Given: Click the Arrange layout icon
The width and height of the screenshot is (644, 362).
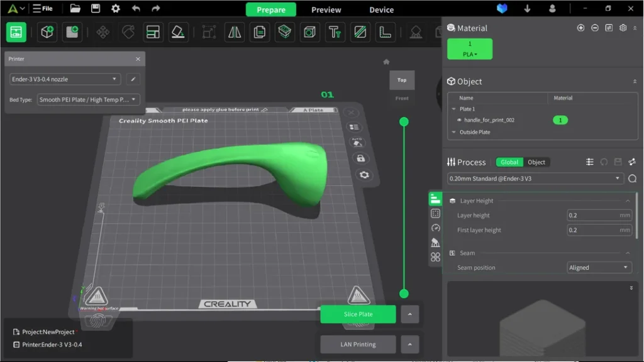Looking at the screenshot, I should (x=153, y=32).
